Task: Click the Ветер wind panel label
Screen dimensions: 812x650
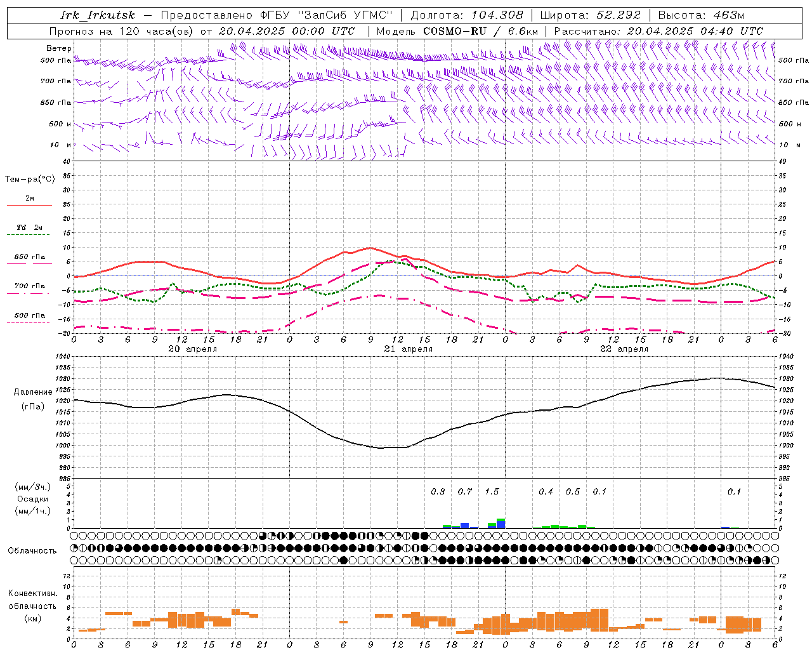Action: pyautogui.click(x=58, y=48)
